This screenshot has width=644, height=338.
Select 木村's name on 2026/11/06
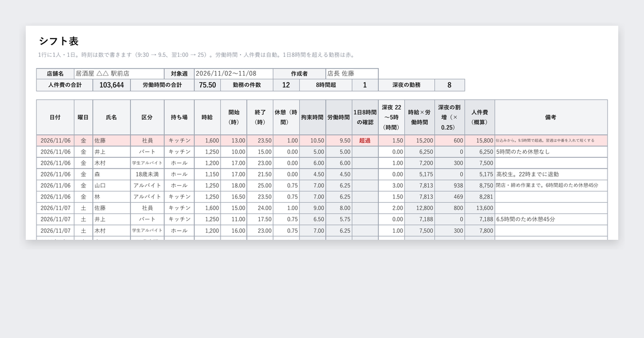(x=112, y=163)
